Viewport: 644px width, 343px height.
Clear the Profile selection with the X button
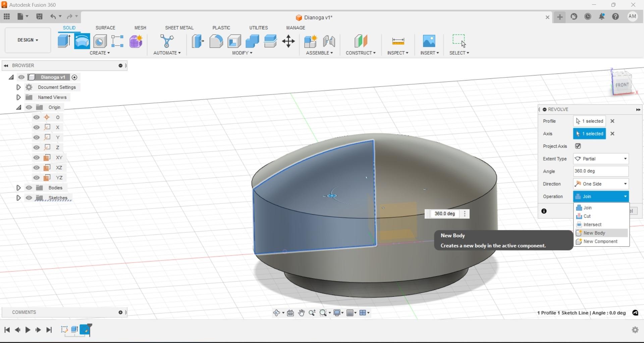612,121
